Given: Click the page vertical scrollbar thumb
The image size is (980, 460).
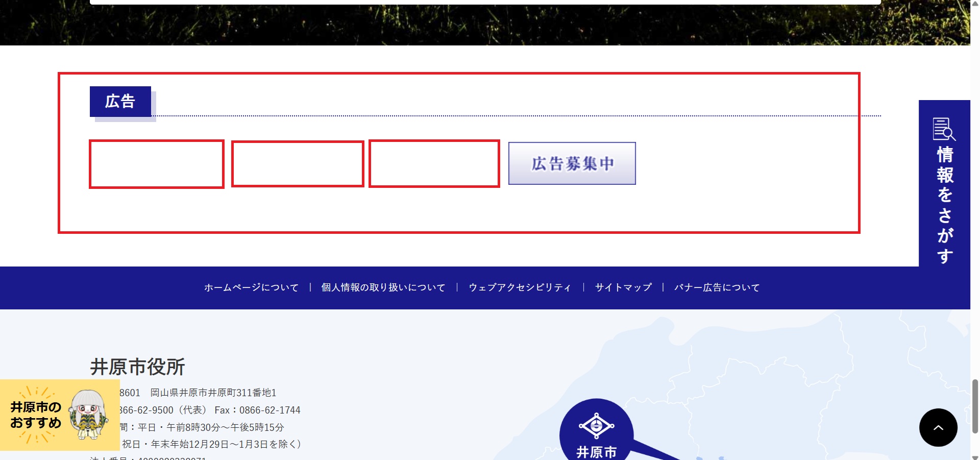Looking at the screenshot, I should [x=975, y=406].
